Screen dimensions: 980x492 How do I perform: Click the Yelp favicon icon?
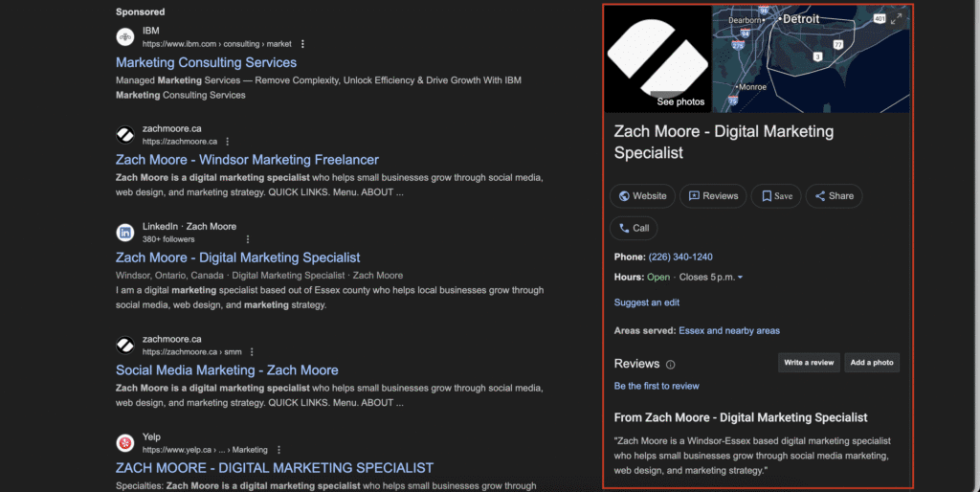tap(124, 443)
